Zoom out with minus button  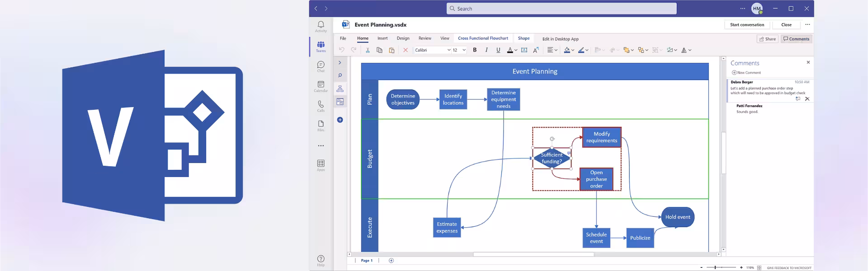(x=702, y=268)
